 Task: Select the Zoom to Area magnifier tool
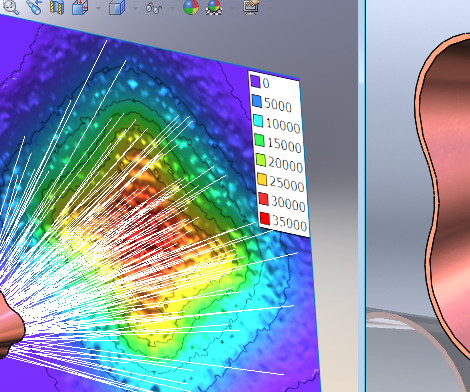pos(10,7)
